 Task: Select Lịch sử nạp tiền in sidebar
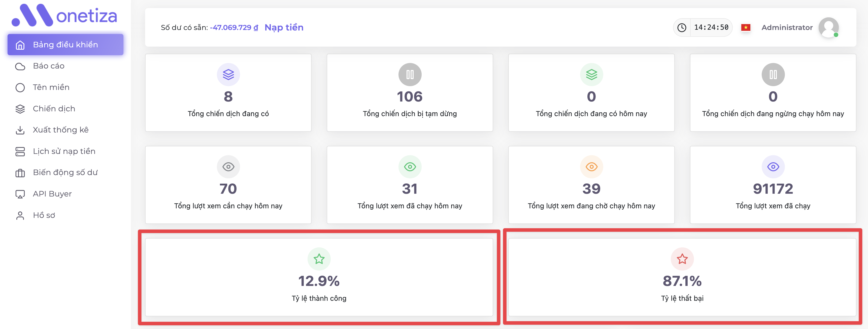click(64, 151)
